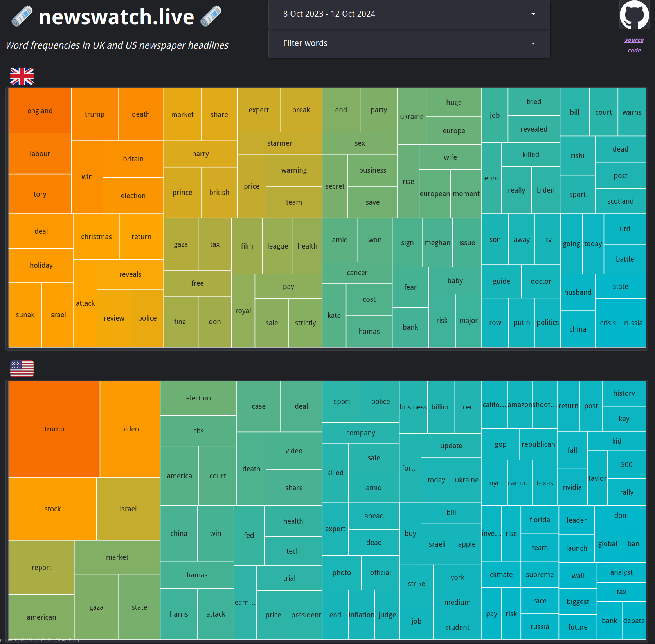The height and width of the screenshot is (644, 655).
Task: Click the 'kate' tile in UK treemap
Action: 334,316
